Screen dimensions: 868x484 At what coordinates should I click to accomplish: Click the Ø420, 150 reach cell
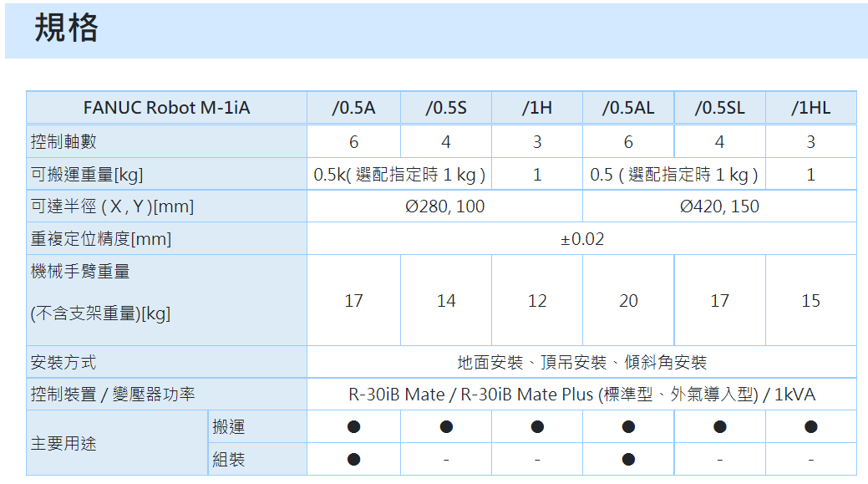pyautogui.click(x=719, y=206)
